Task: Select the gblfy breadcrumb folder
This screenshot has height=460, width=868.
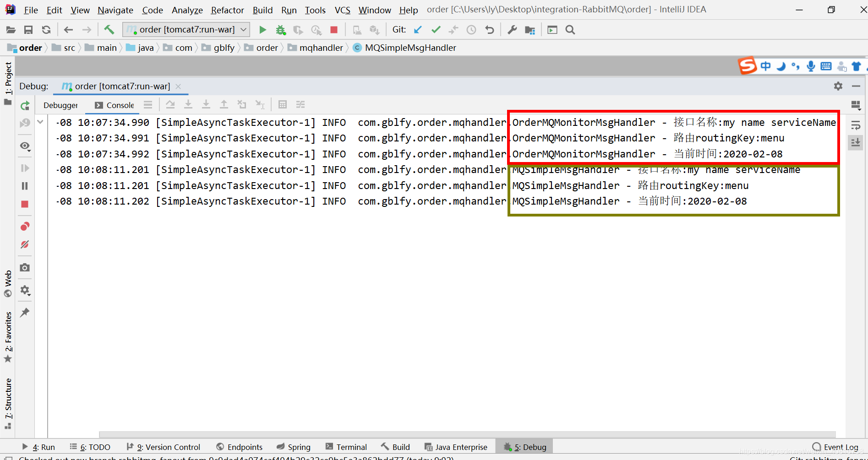Action: 218,48
